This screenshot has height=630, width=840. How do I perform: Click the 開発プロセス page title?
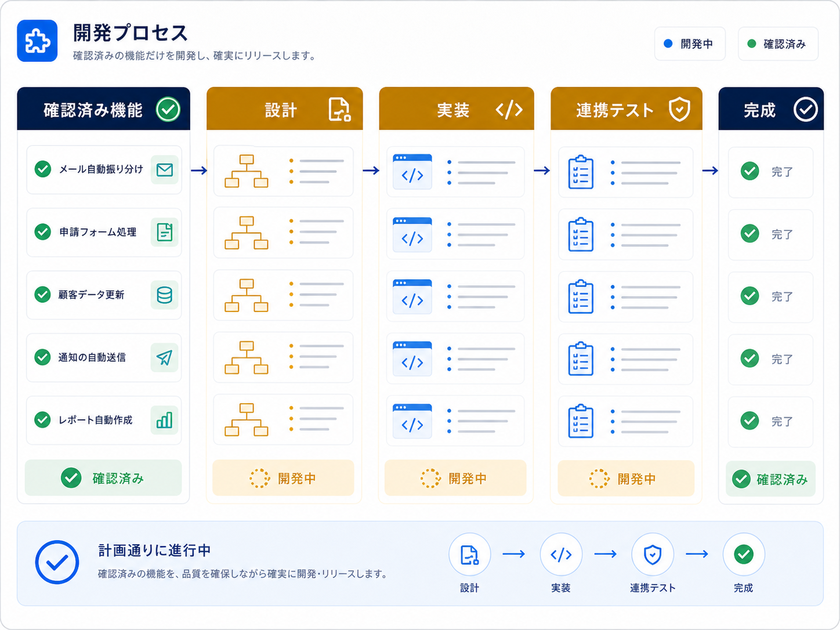point(131,33)
